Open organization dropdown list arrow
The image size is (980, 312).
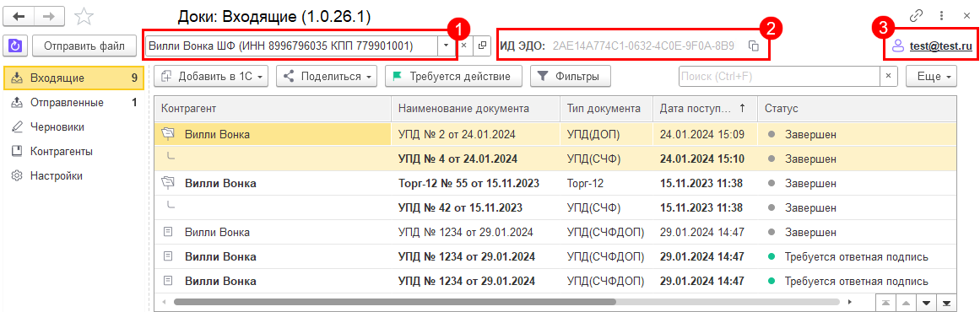pyautogui.click(x=446, y=46)
